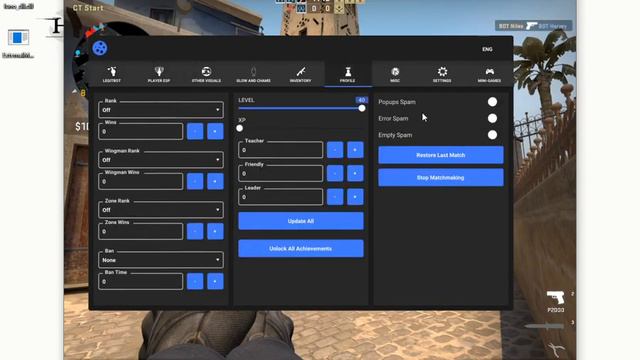The height and width of the screenshot is (360, 640).
Task: Click the Leader commends input field
Action: [280, 197]
